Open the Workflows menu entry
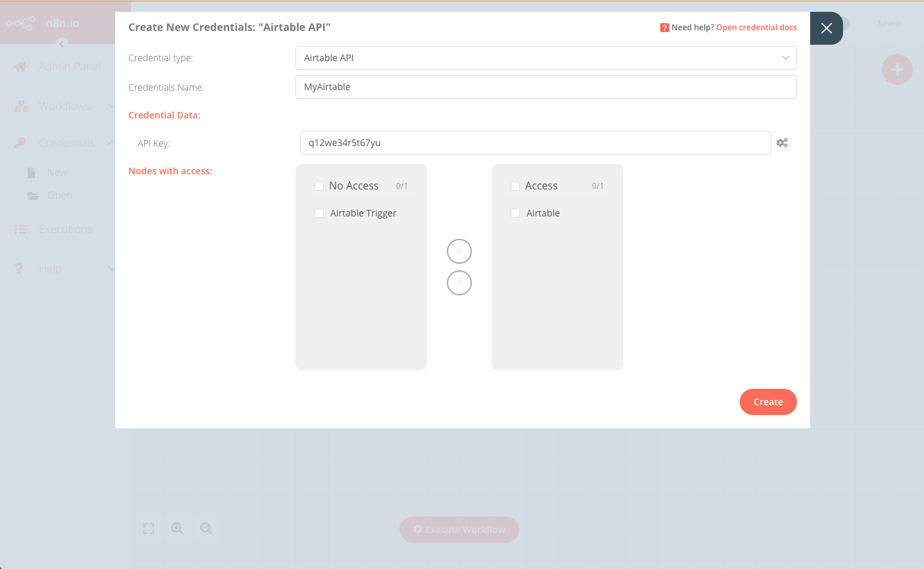 [66, 105]
